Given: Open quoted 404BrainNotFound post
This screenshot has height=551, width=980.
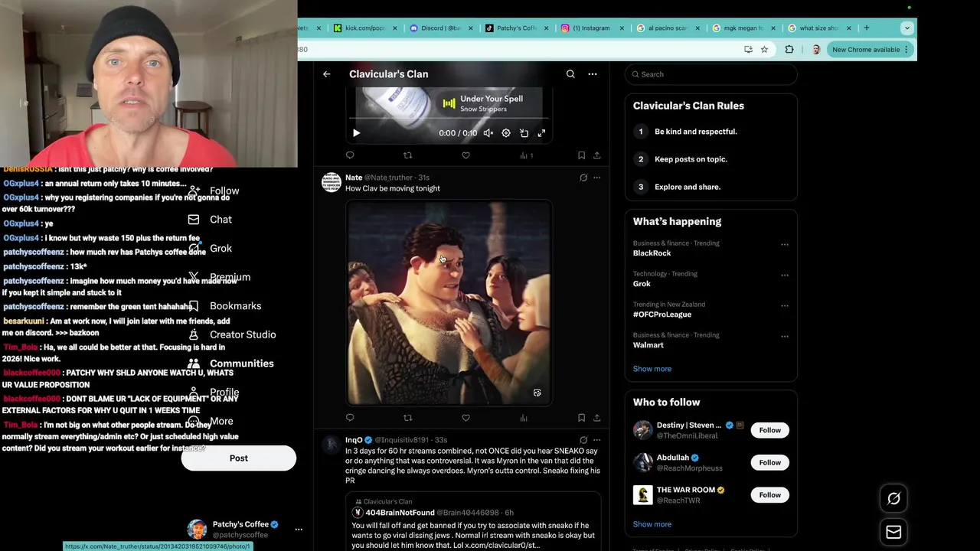Looking at the screenshot, I should click(473, 523).
